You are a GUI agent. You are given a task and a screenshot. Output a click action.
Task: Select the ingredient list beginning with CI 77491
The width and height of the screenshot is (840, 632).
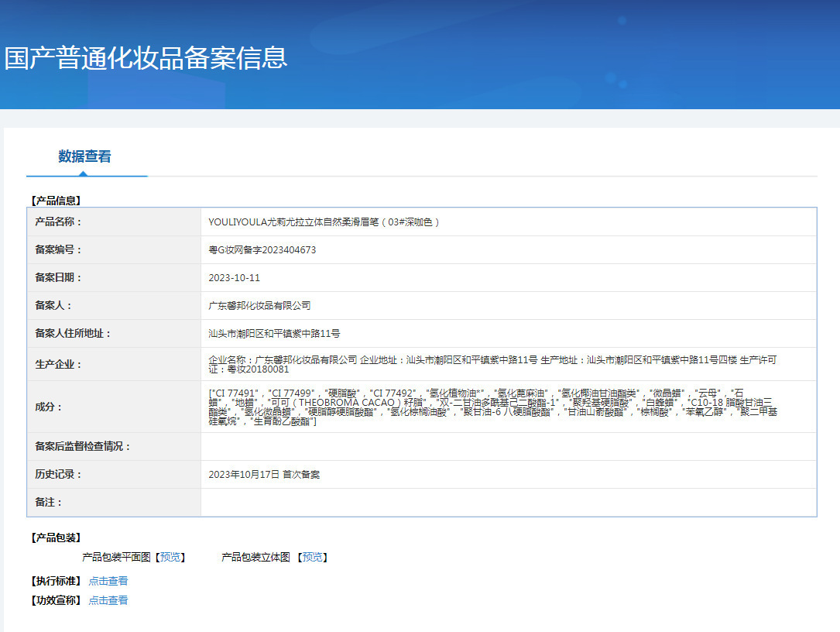493,407
